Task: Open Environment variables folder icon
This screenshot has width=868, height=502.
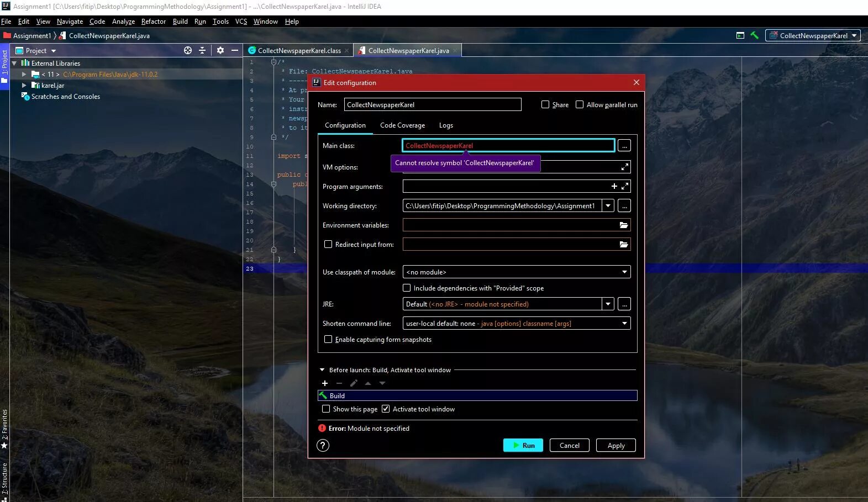Action: click(x=624, y=225)
